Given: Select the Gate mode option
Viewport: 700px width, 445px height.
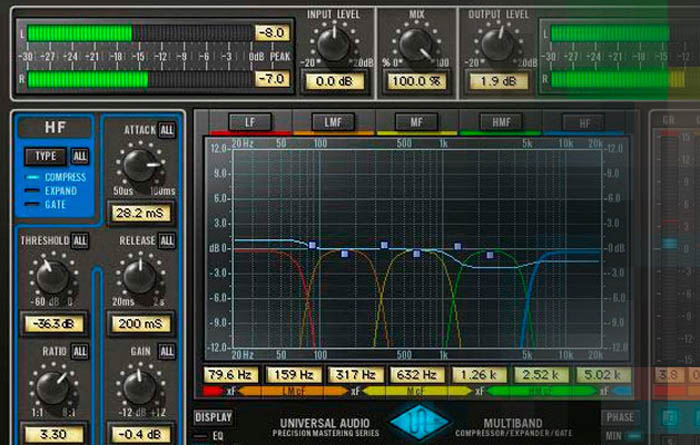Looking at the screenshot, I should click(53, 203).
